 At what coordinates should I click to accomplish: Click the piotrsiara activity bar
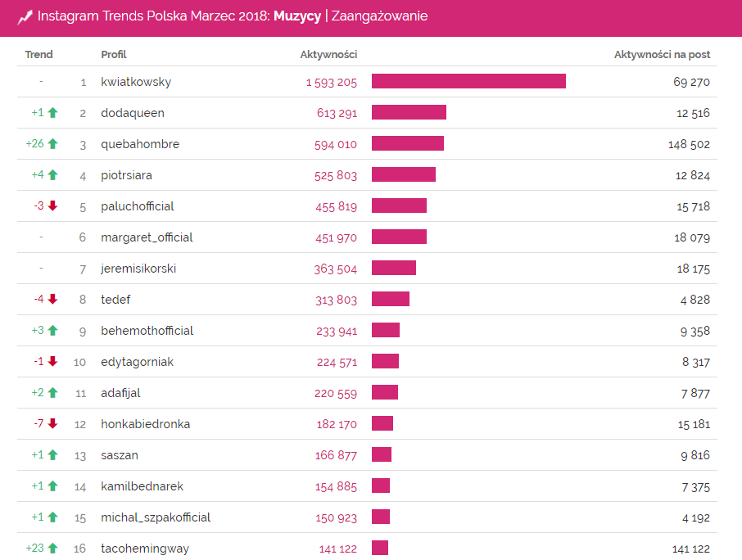404,175
